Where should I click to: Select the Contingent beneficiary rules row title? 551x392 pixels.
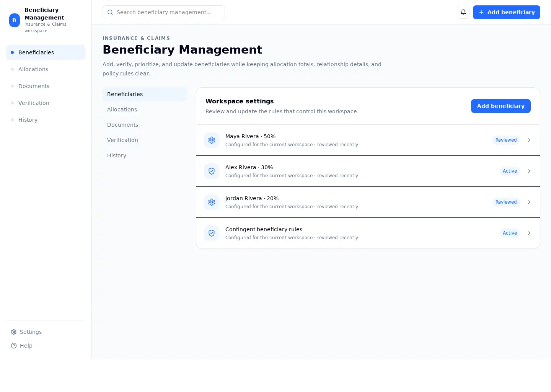(x=264, y=229)
